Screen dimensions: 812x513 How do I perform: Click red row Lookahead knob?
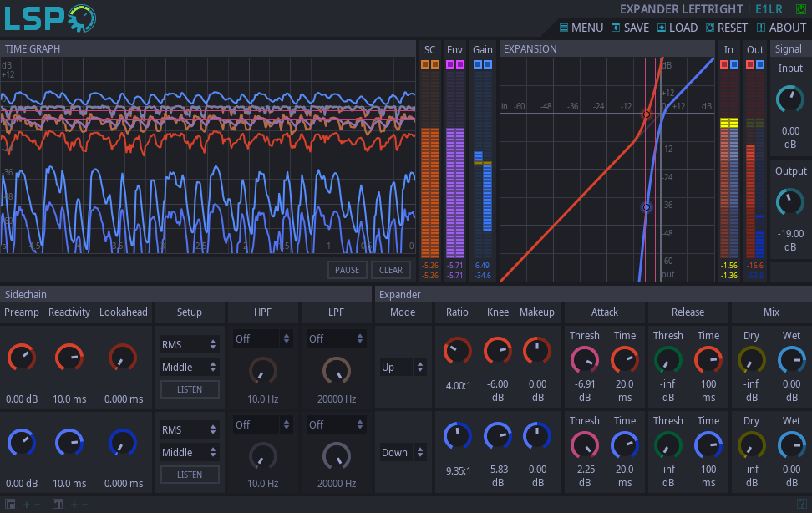click(123, 357)
